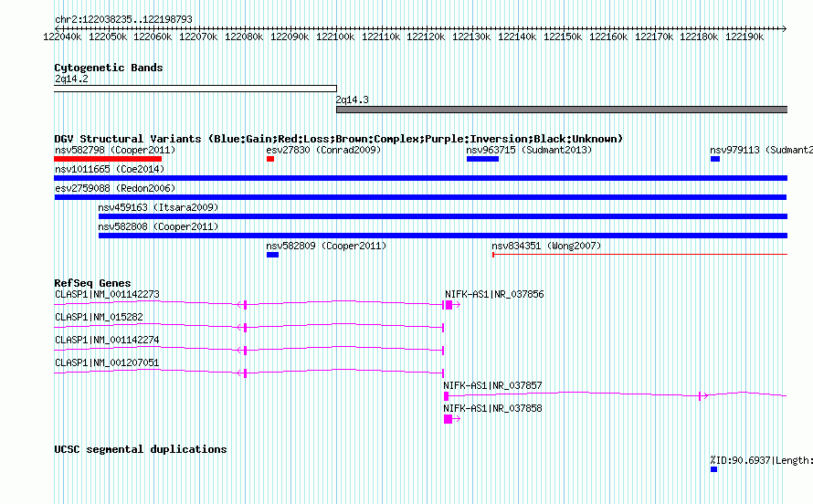The width and height of the screenshot is (813, 504).
Task: Click the DGV Structural Variants track title
Action: [339, 139]
